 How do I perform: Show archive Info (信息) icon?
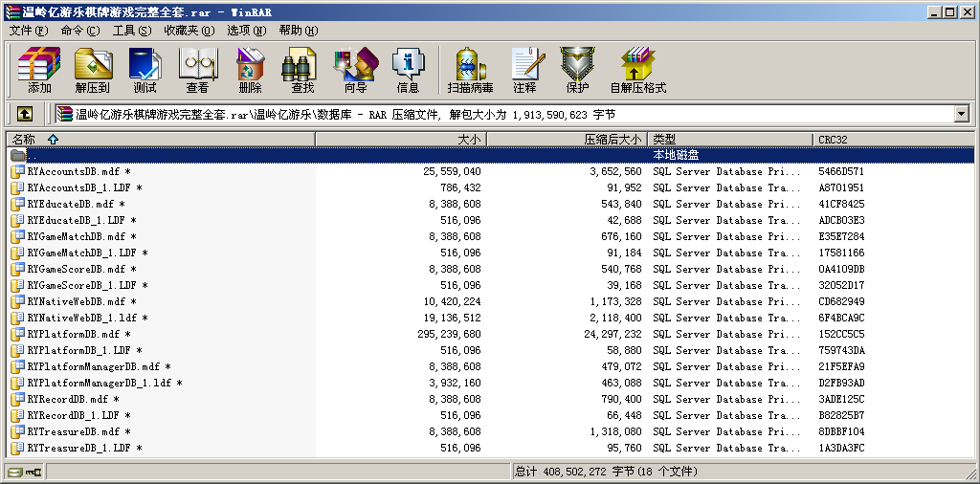[x=408, y=71]
